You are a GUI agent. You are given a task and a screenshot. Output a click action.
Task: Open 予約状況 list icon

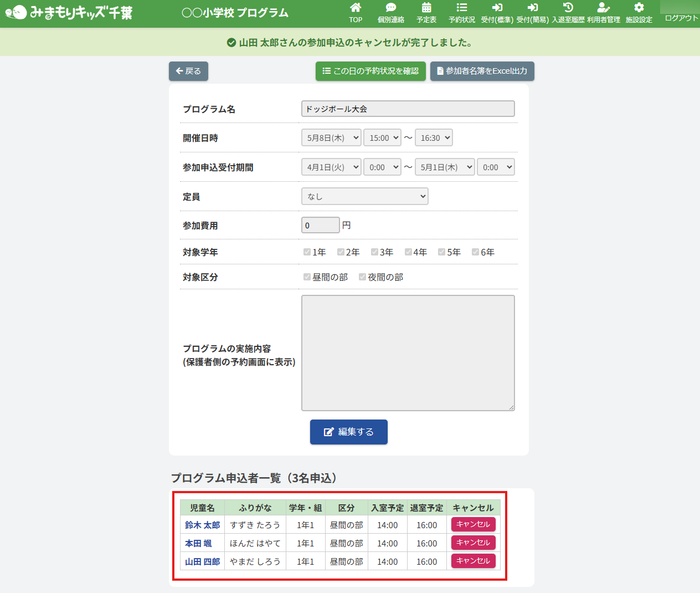[461, 8]
